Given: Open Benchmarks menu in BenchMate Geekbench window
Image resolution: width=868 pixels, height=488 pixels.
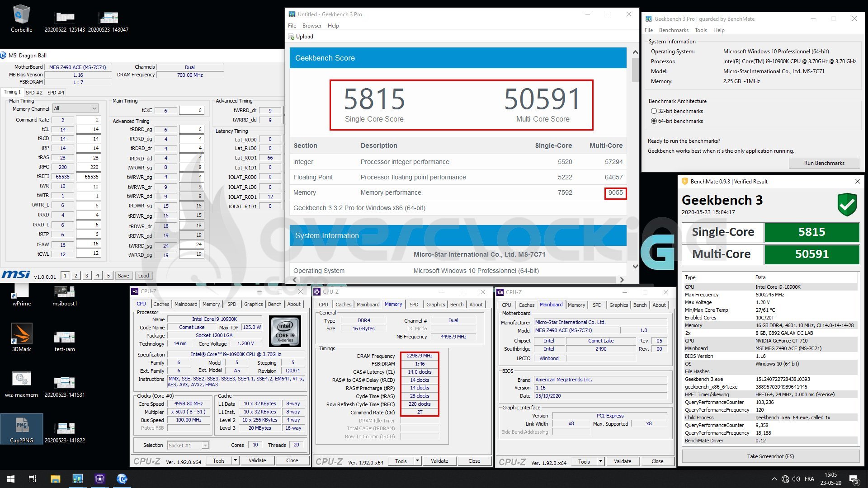Looking at the screenshot, I should (x=674, y=30).
